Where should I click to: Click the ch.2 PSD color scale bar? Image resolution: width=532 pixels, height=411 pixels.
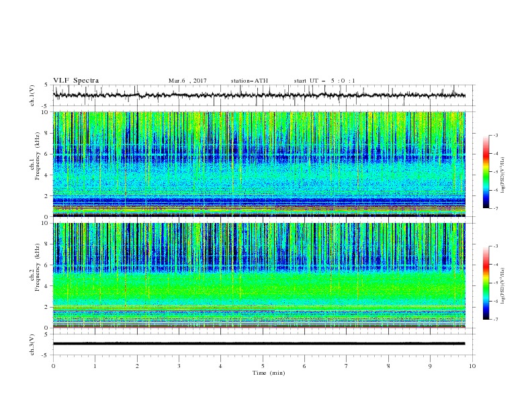[x=486, y=283]
